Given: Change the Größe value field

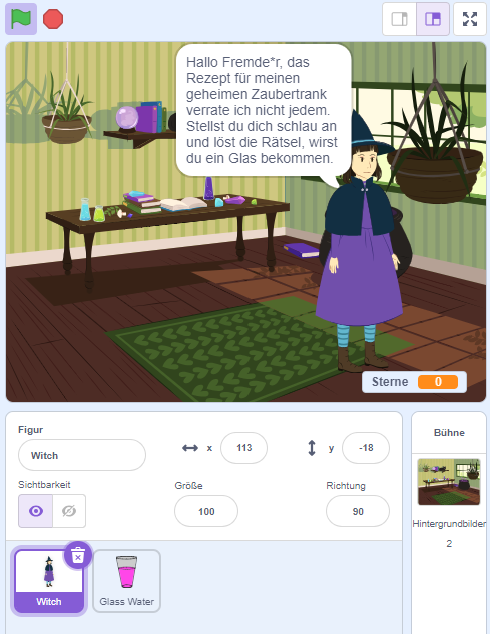Looking at the screenshot, I should pos(206,511).
